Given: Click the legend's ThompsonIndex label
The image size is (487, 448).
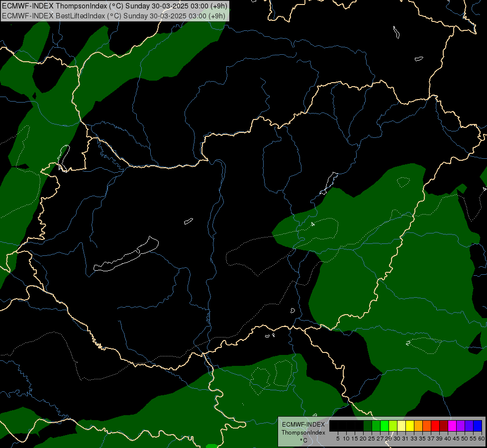Looking at the screenshot, I should pyautogui.click(x=303, y=433).
